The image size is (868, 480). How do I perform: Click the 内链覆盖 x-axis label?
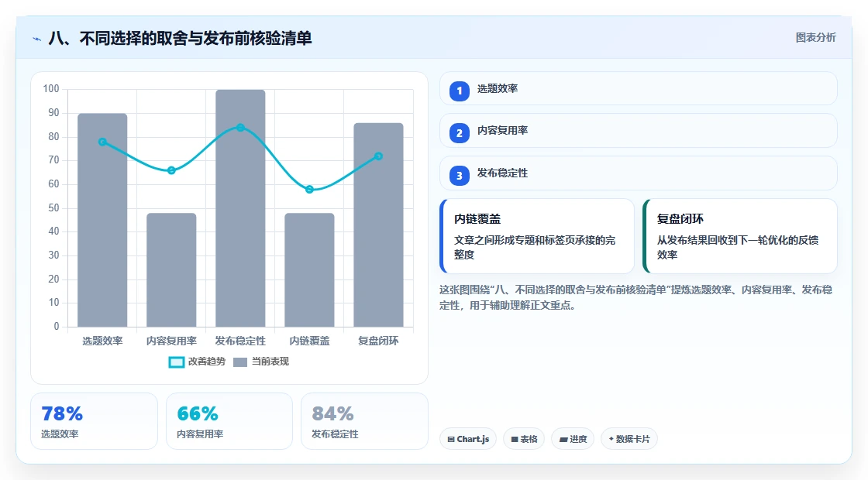(309, 341)
